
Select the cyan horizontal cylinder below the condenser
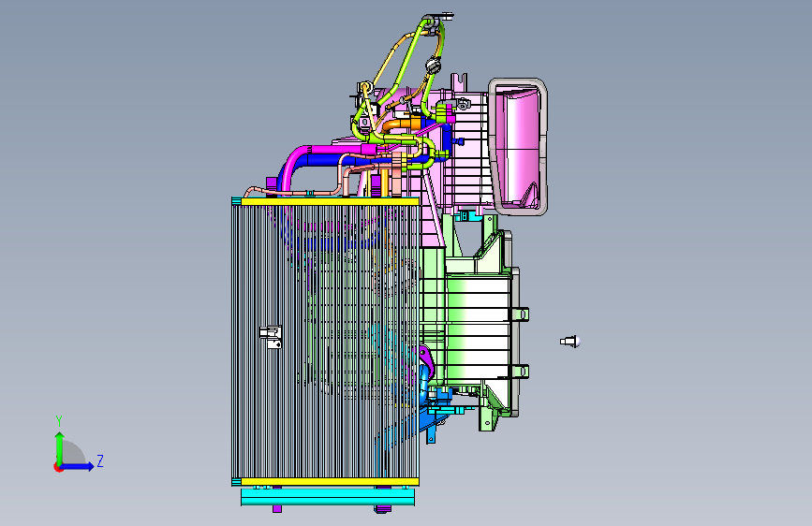pyautogui.click(x=328, y=498)
